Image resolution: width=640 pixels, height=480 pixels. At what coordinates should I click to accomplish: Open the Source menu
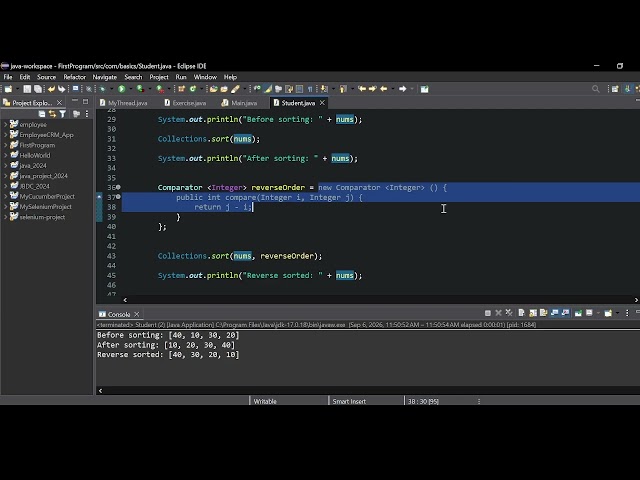46,77
